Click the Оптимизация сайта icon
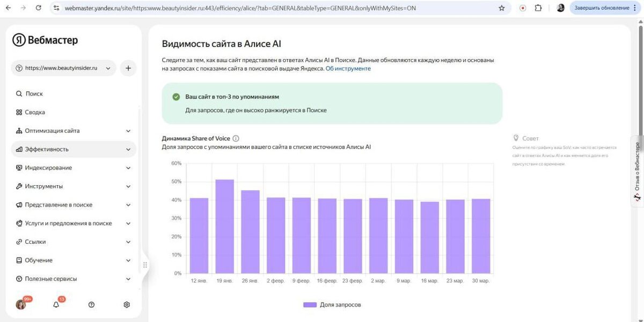The height and width of the screenshot is (322, 644). pos(19,130)
